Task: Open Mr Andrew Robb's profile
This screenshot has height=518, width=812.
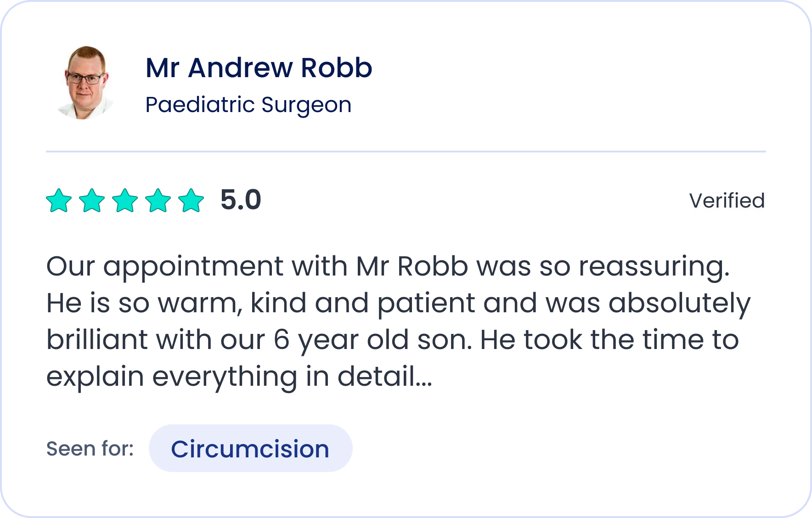Action: point(259,68)
